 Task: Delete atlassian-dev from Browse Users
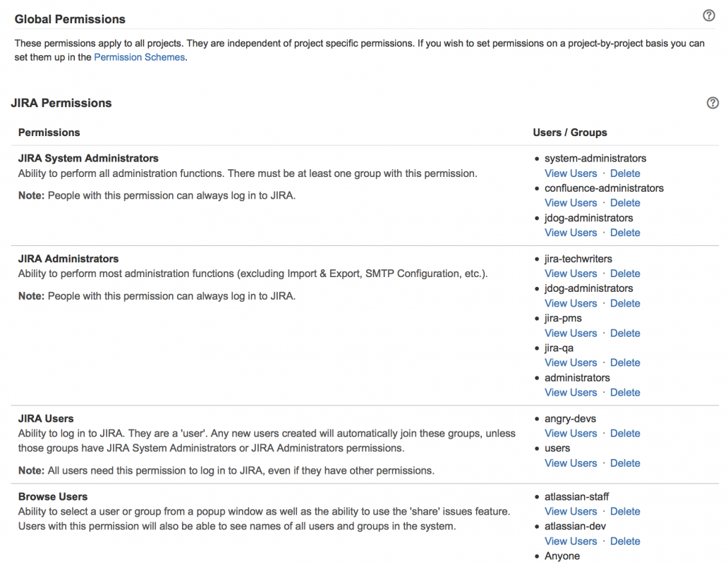(x=625, y=541)
